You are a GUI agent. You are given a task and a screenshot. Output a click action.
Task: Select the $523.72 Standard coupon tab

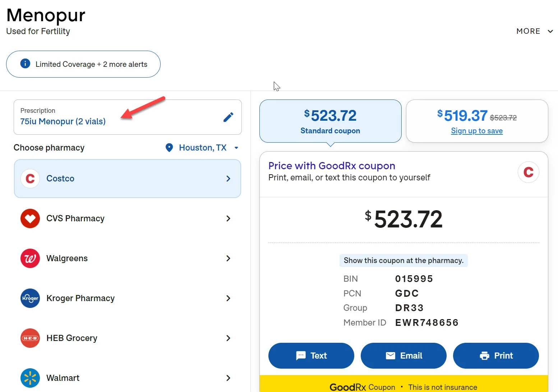330,121
